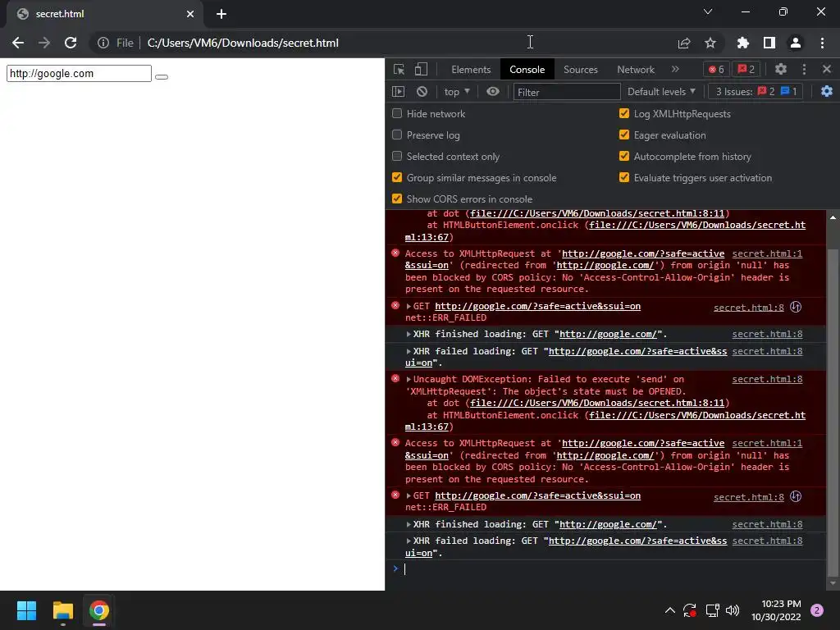The height and width of the screenshot is (630, 840).
Task: Close the DevTools panel
Action: (827, 69)
